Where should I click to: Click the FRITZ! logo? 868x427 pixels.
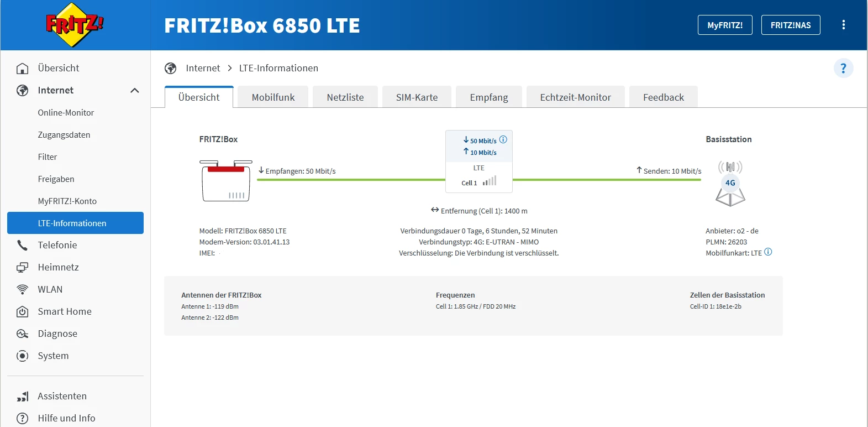click(x=75, y=25)
